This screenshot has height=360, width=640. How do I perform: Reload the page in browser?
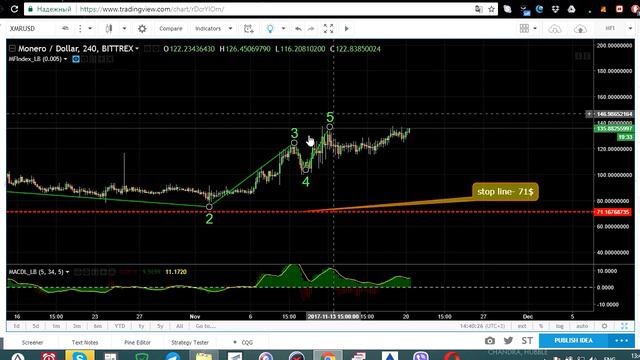pyautogui.click(x=14, y=9)
